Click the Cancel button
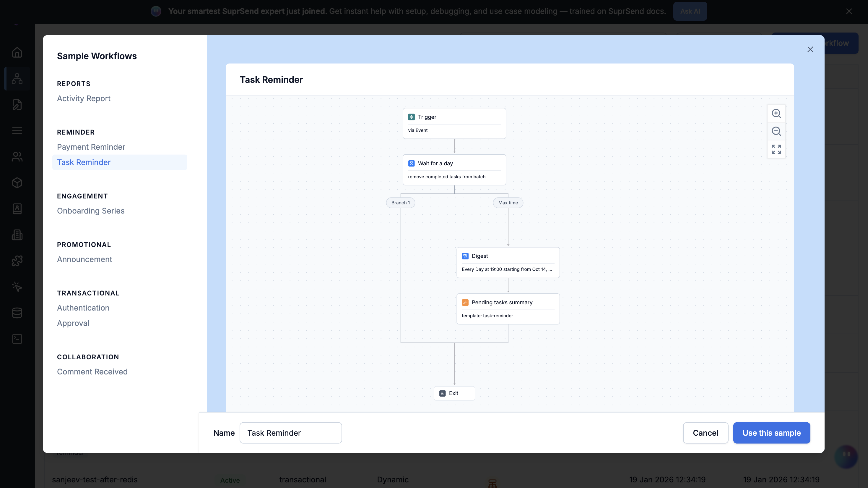The height and width of the screenshot is (488, 868). click(705, 433)
